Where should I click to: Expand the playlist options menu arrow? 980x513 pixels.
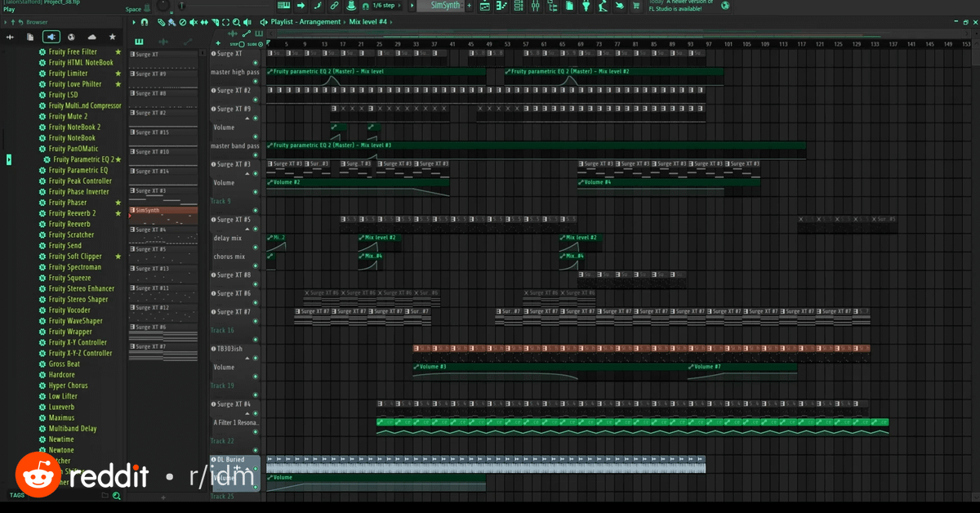[x=134, y=22]
